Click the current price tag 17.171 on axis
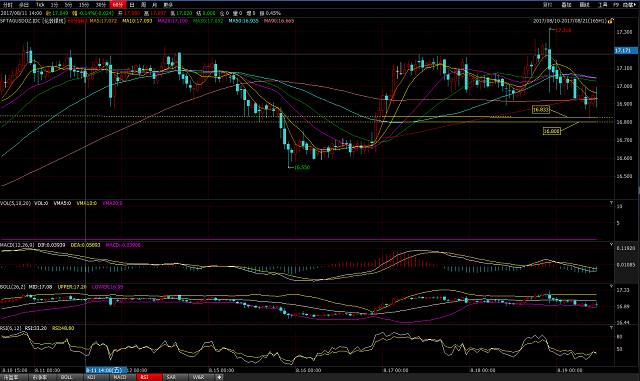 pos(625,50)
